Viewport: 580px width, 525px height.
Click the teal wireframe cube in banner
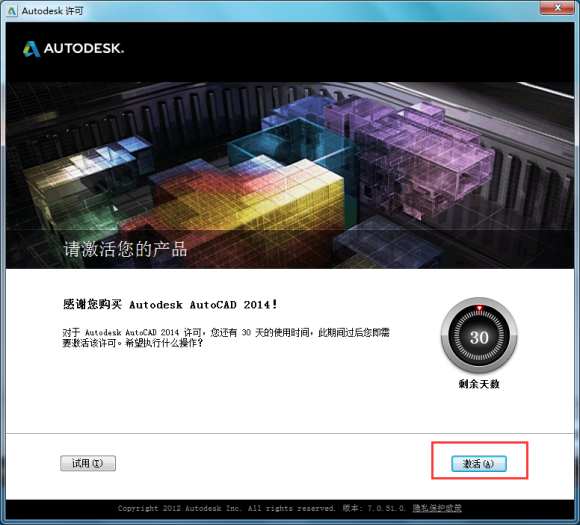tap(292, 144)
